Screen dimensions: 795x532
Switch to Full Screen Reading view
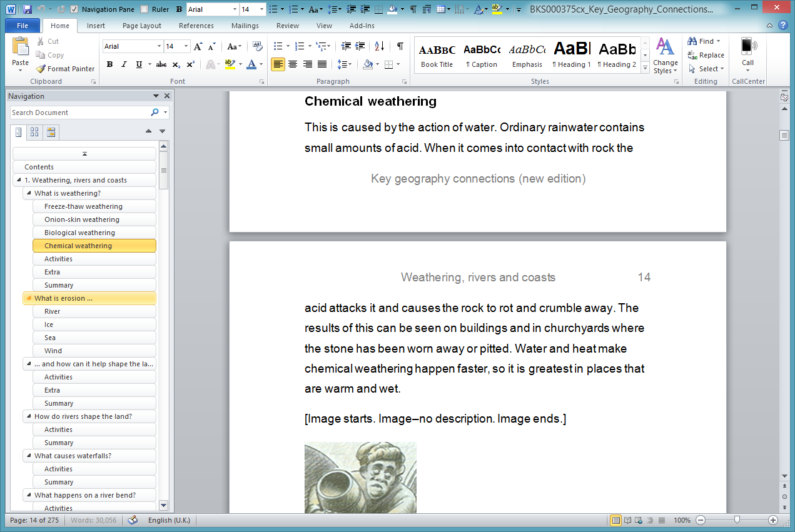pos(627,520)
